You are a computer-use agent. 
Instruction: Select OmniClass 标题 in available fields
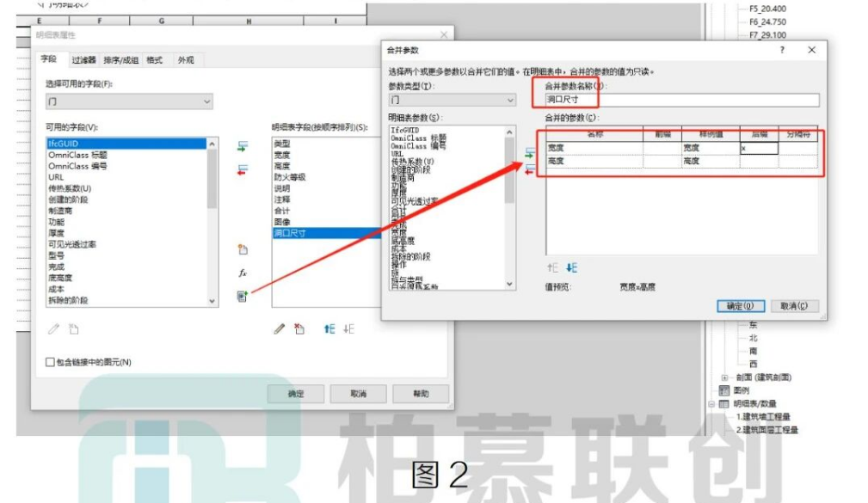[77, 155]
